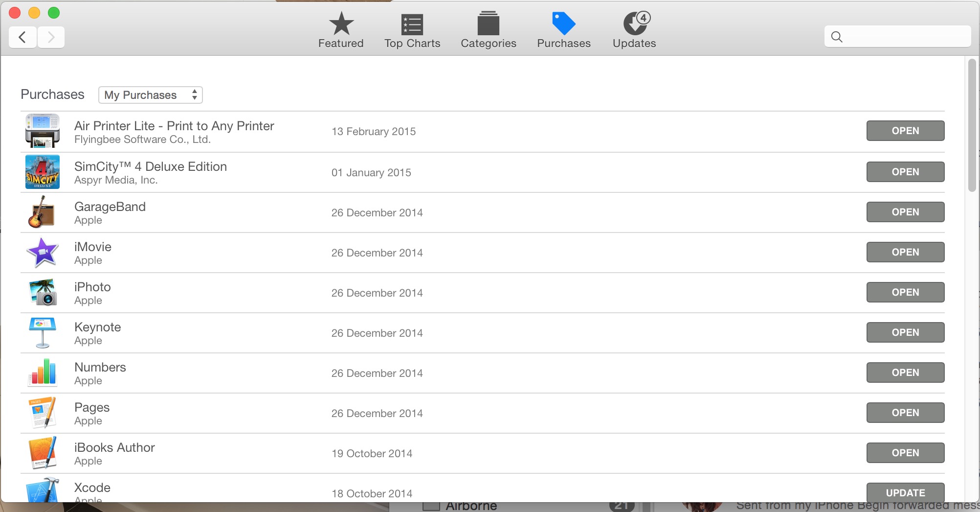Open the Top Charts list icon
The image size is (980, 512).
tap(412, 24)
